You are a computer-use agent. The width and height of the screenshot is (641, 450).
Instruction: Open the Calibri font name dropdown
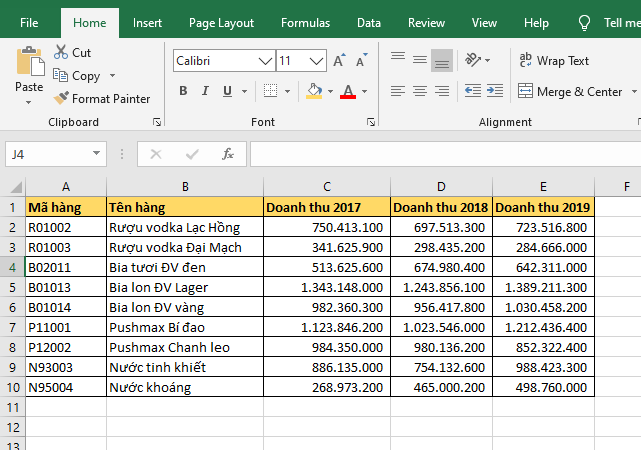pyautogui.click(x=265, y=61)
